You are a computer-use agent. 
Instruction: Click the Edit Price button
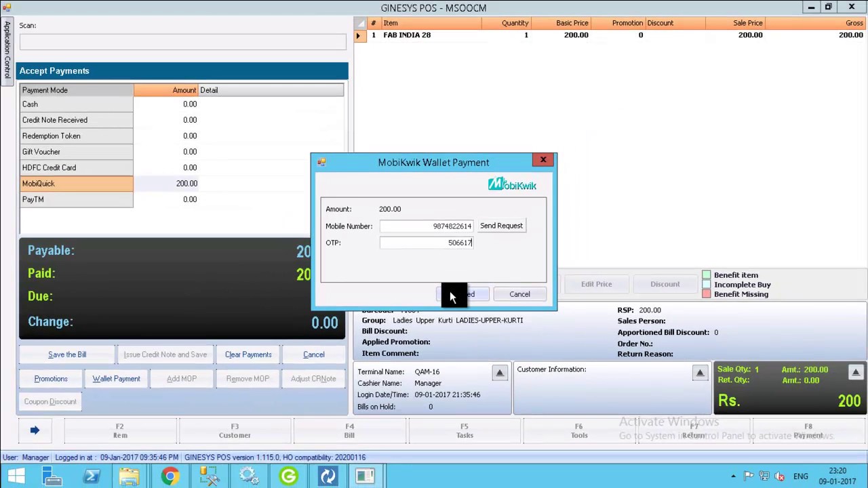596,284
